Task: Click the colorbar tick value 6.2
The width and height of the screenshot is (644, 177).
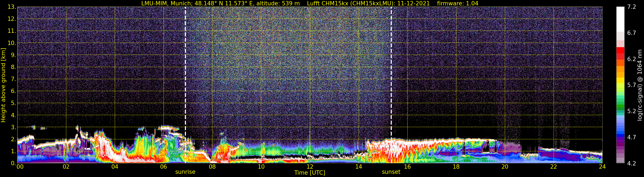Action: (x=632, y=59)
